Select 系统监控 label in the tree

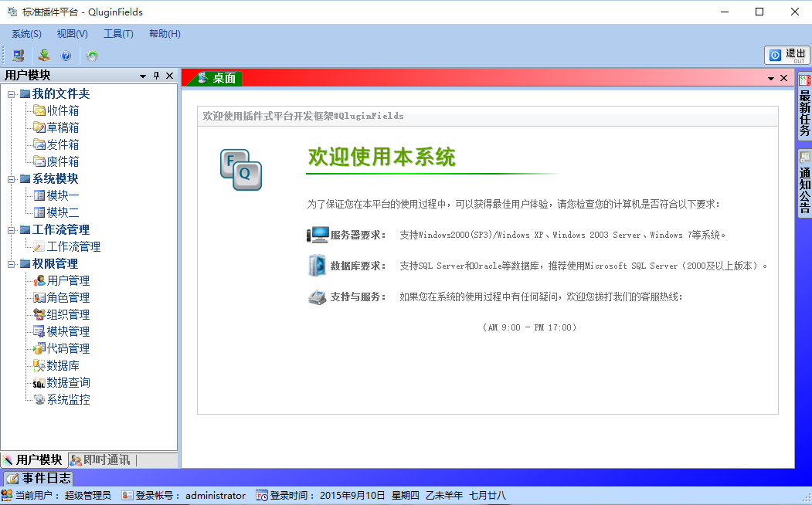tap(68, 399)
